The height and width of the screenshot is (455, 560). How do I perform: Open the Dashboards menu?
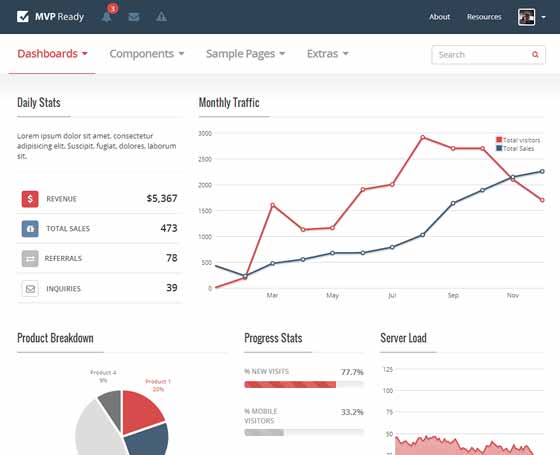(x=52, y=54)
